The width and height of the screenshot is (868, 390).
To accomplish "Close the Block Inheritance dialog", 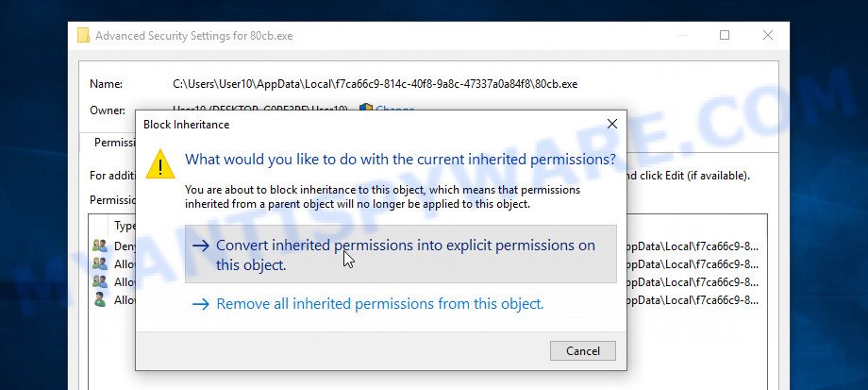I will tap(611, 124).
